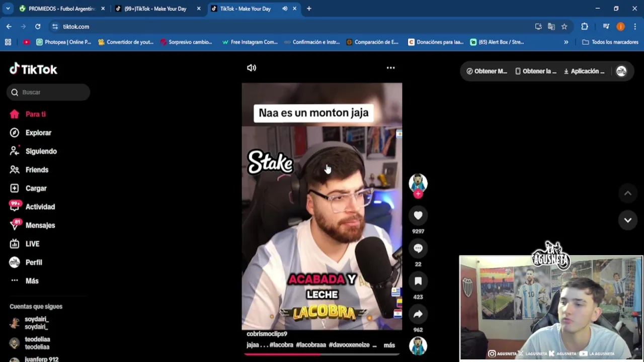Open the sound disc avatar below share
Screen dimensions: 644x362
click(418, 346)
